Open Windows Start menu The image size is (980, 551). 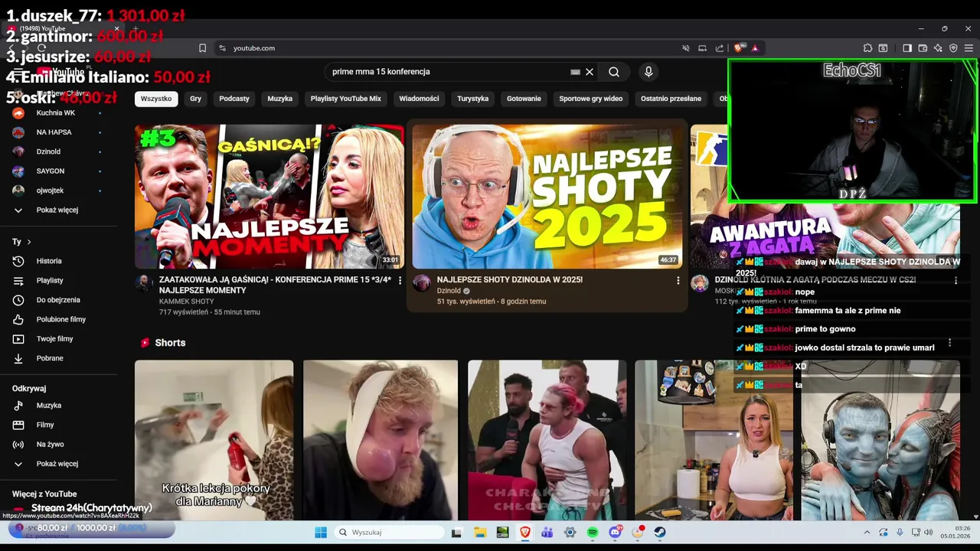pyautogui.click(x=321, y=533)
